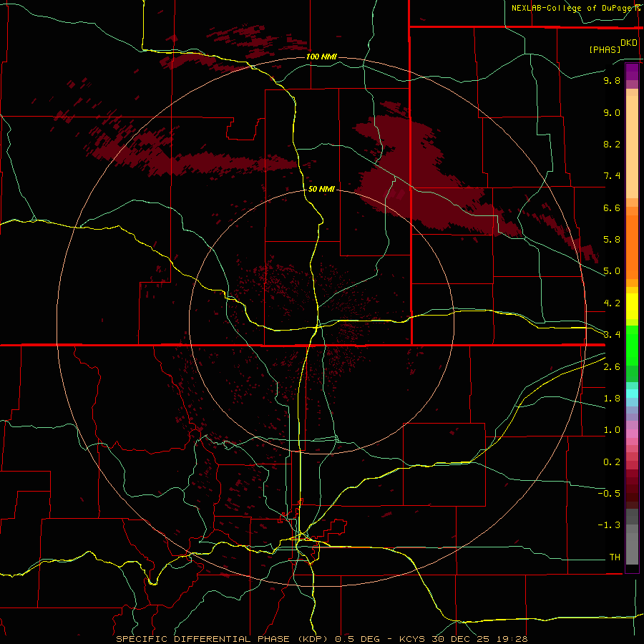Click the [PHAS] label above the color bar

coord(605,49)
